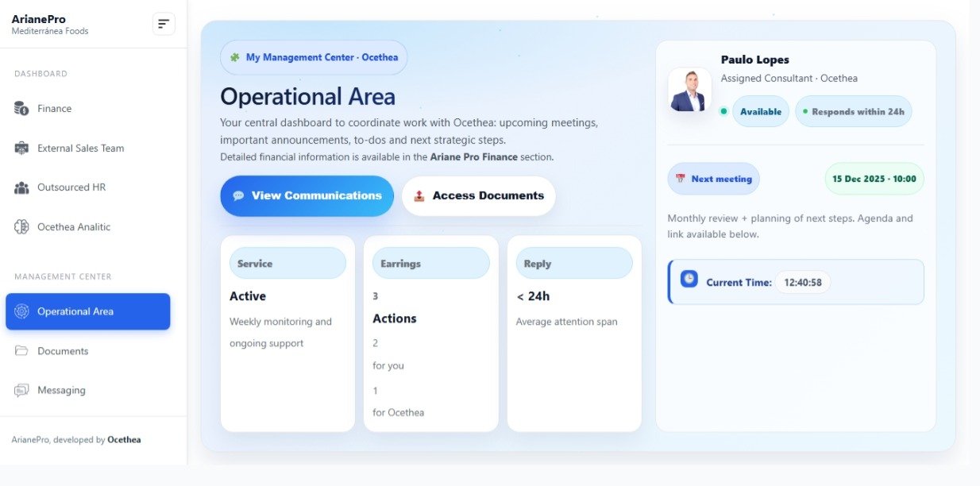The height and width of the screenshot is (486, 980).
Task: Go to Messaging in the sidebar
Action: (x=60, y=391)
